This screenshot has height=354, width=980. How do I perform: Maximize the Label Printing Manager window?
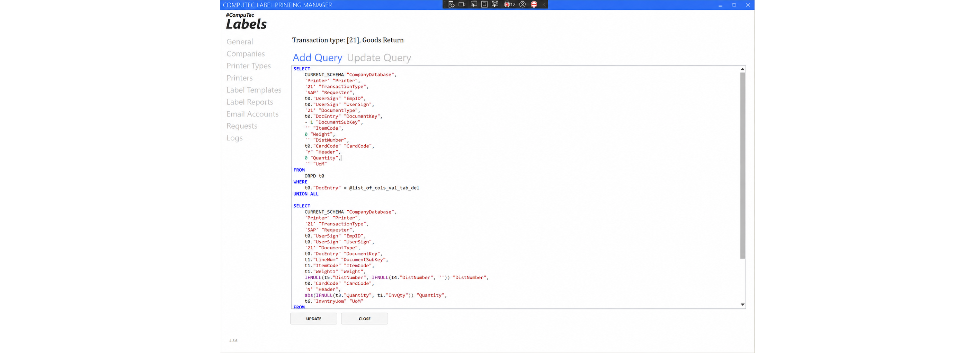(734, 5)
